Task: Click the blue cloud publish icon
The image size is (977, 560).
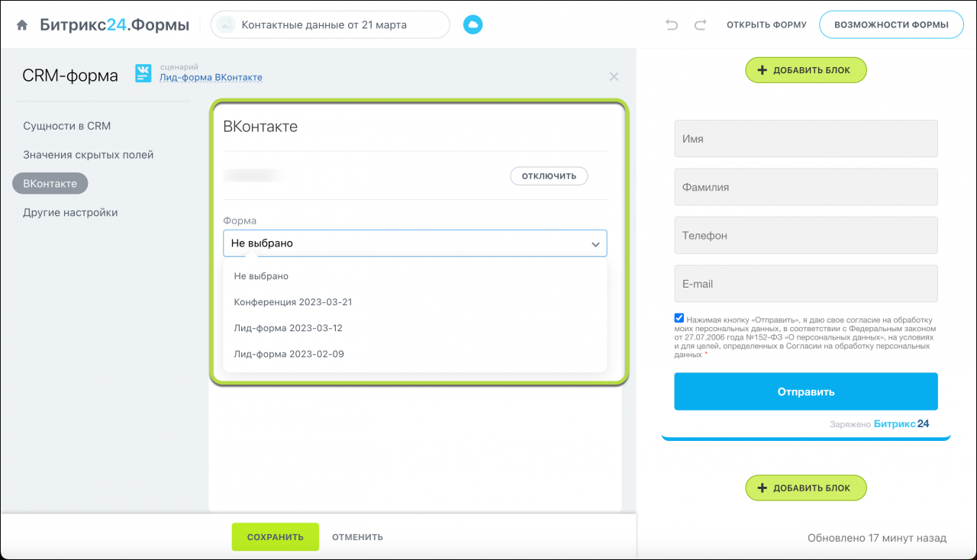Action: pyautogui.click(x=473, y=25)
